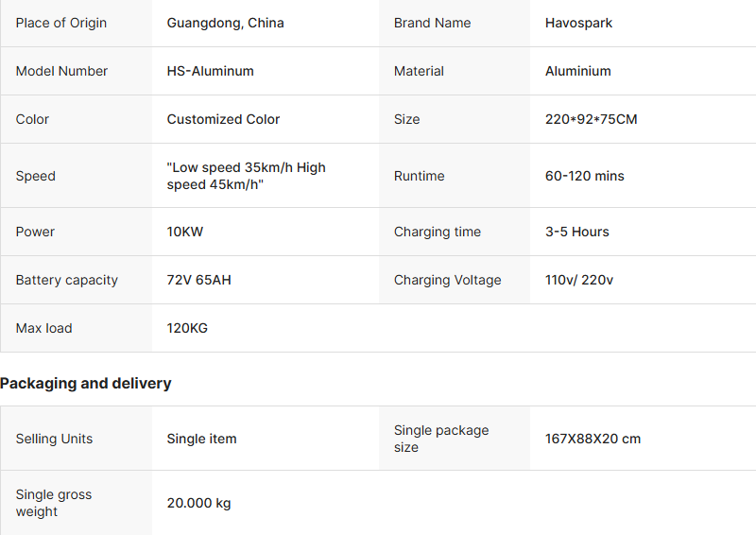This screenshot has width=756, height=535.
Task: Select the HS-Aluminum model number
Action: click(x=210, y=71)
